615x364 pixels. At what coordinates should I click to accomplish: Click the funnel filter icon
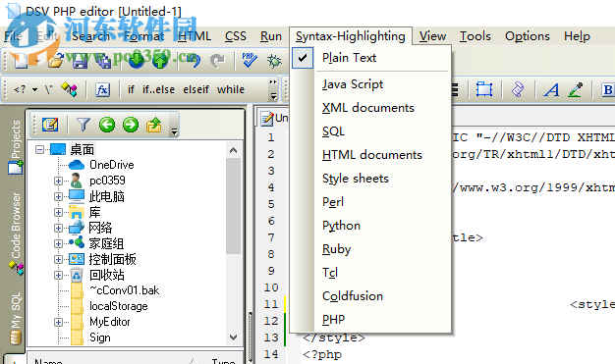[x=84, y=125]
